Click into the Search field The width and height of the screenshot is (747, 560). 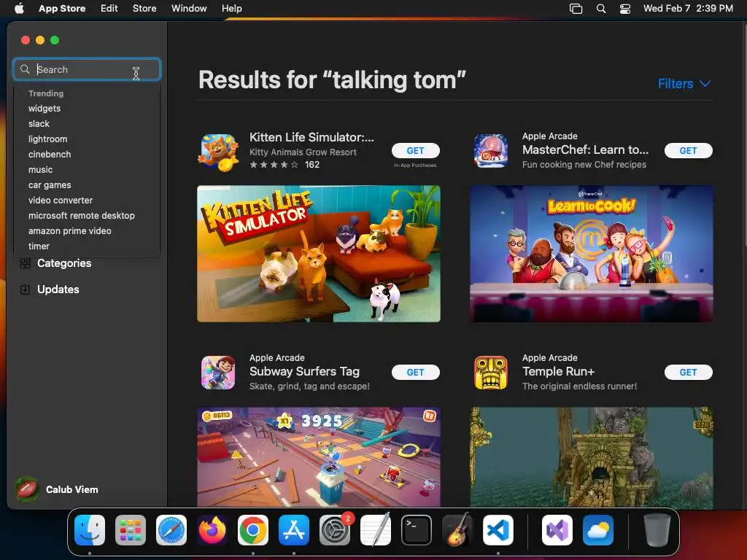tap(87, 69)
